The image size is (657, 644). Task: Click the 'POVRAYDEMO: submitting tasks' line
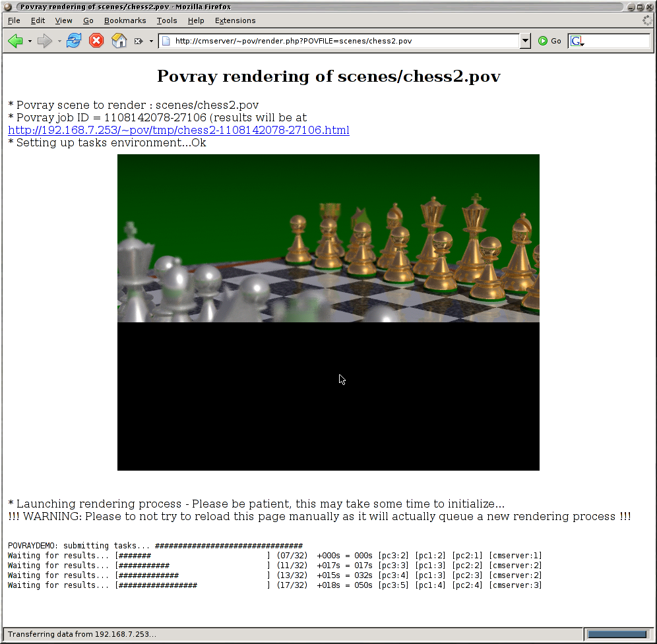[155, 546]
